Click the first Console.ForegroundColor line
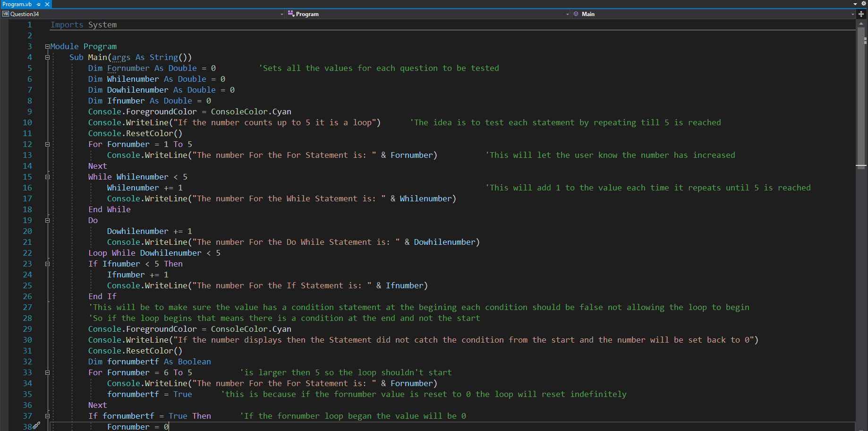 pos(190,112)
